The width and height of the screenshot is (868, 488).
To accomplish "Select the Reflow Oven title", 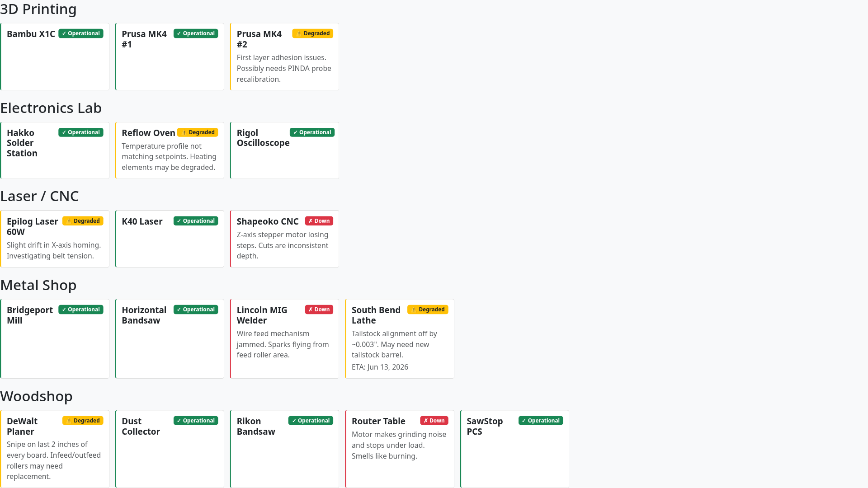I will tap(148, 133).
